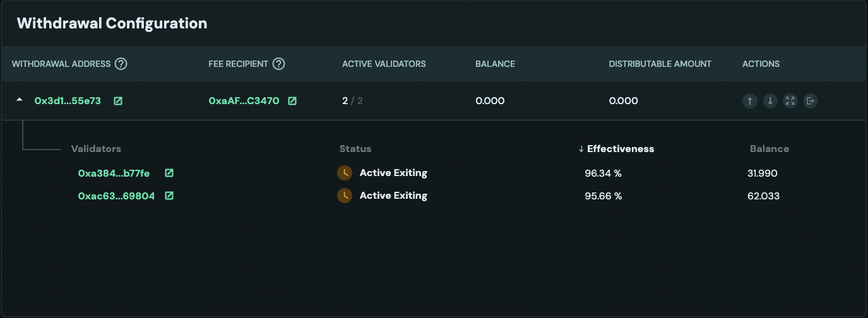Click the Withdrawal Address help icon
The height and width of the screenshot is (318, 868).
pyautogui.click(x=121, y=64)
